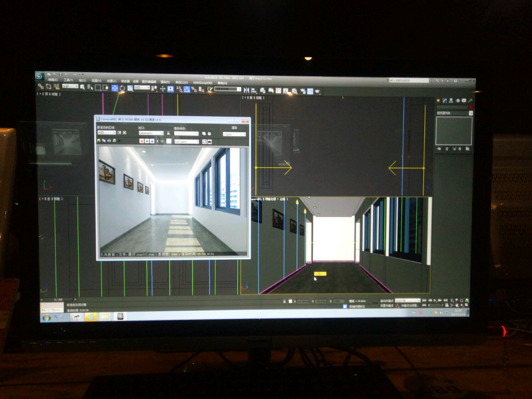This screenshot has width=532, height=399.
Task: Open the Material Editor teapot-sphere icon
Action: (x=294, y=91)
